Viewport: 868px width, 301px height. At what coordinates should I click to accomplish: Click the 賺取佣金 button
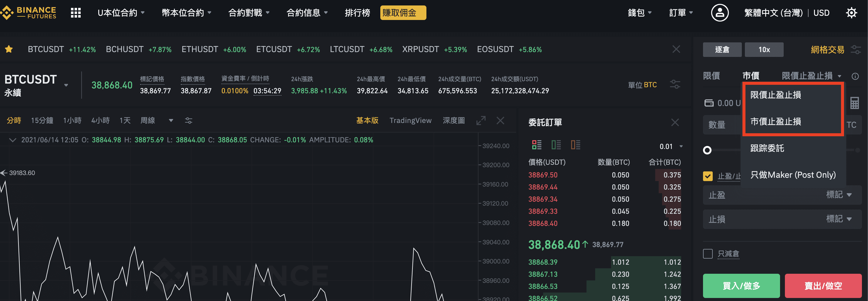coord(403,13)
